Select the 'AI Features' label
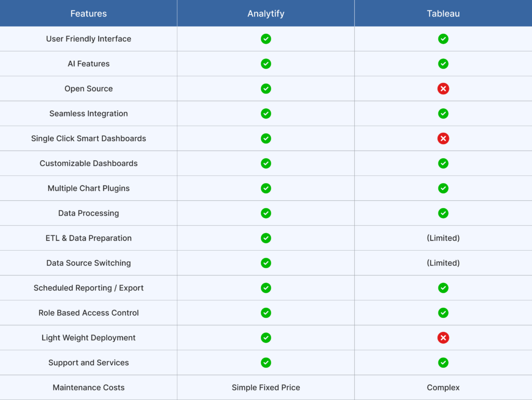532x400 pixels. coord(88,63)
